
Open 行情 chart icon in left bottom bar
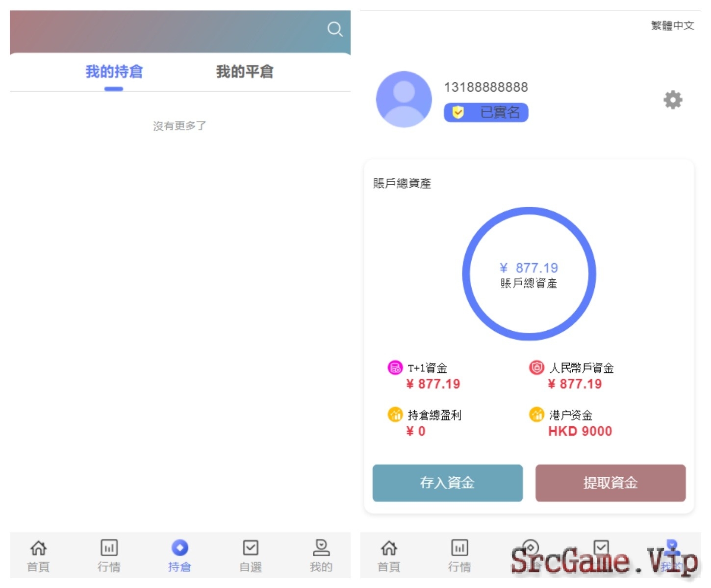point(109,547)
